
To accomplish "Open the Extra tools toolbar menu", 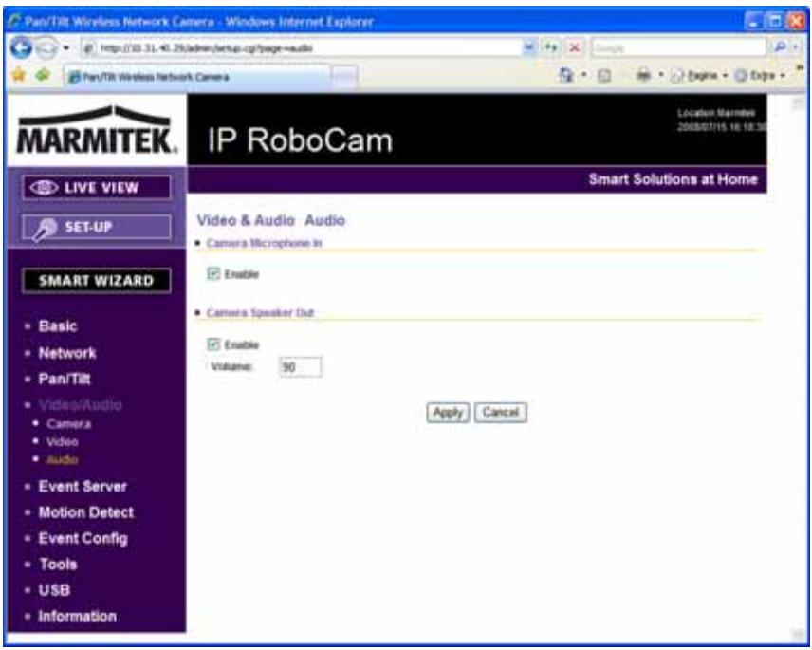I will coord(760,76).
